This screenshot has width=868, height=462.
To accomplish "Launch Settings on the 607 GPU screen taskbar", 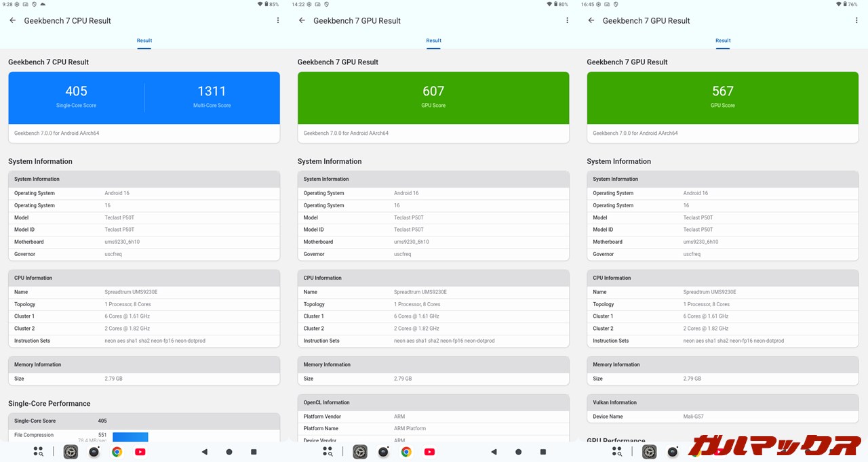I will 360,452.
